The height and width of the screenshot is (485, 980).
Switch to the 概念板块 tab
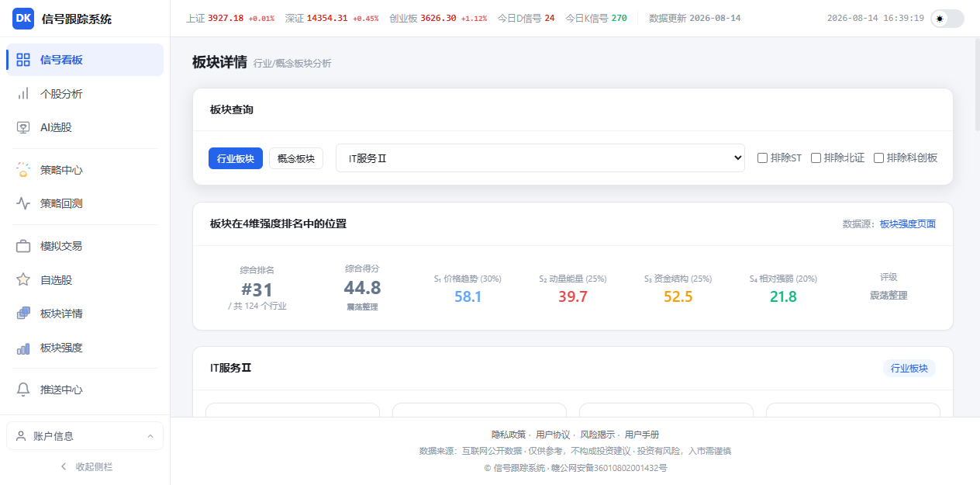point(296,158)
